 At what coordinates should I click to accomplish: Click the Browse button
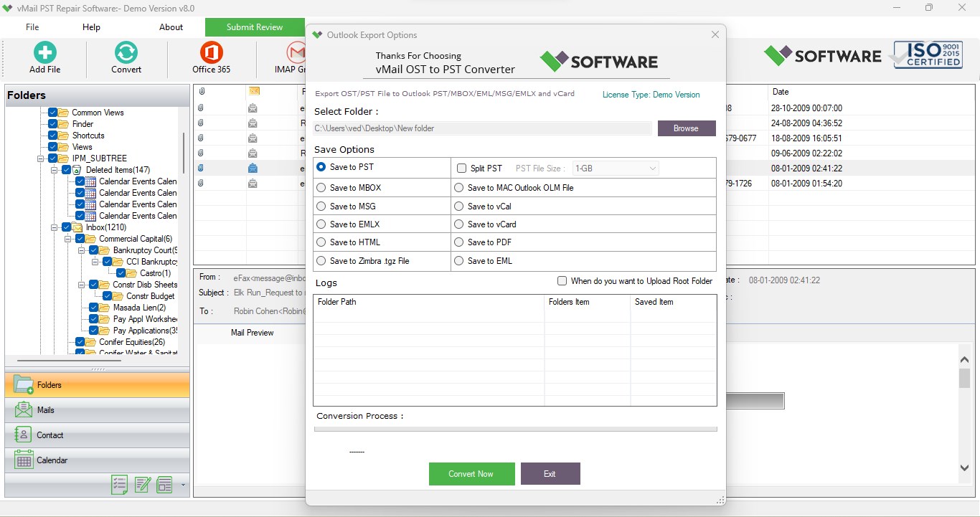coord(687,128)
